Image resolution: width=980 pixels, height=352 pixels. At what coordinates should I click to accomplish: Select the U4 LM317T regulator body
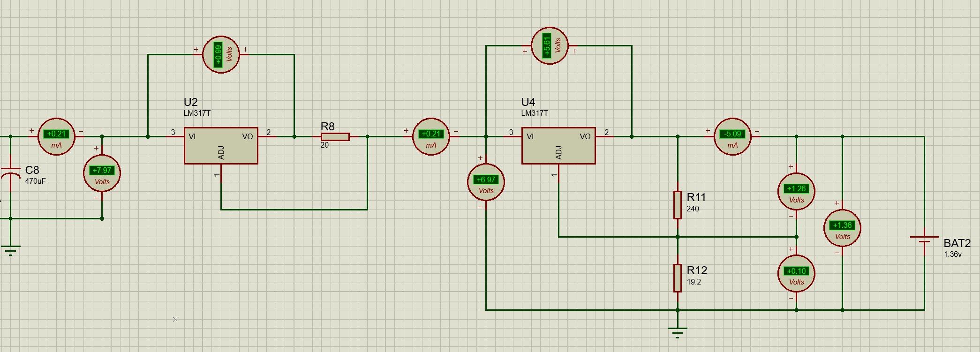click(558, 146)
